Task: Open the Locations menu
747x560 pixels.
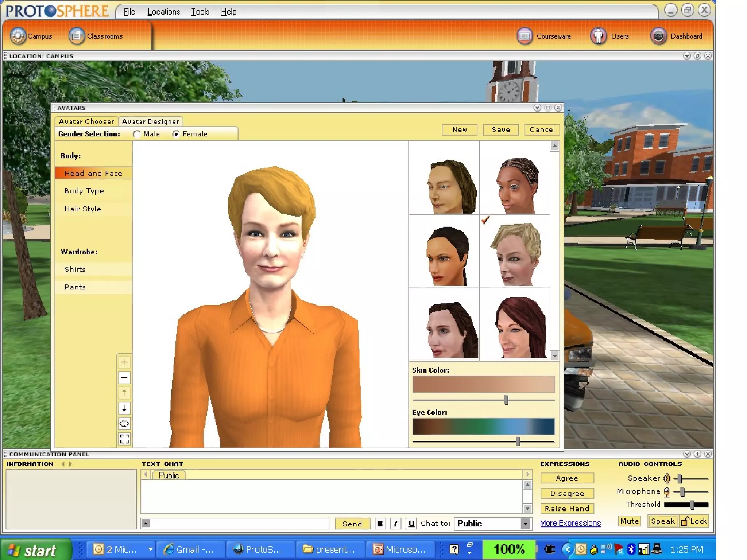Action: click(163, 12)
